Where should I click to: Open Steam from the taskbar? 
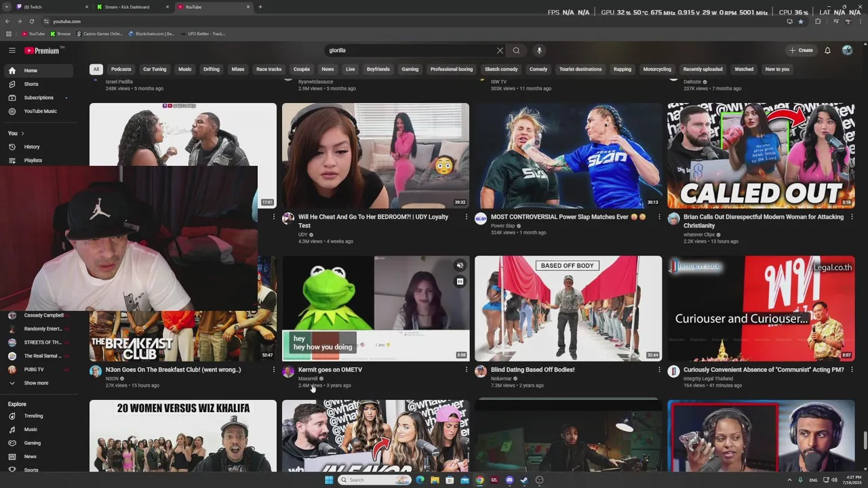click(x=524, y=480)
